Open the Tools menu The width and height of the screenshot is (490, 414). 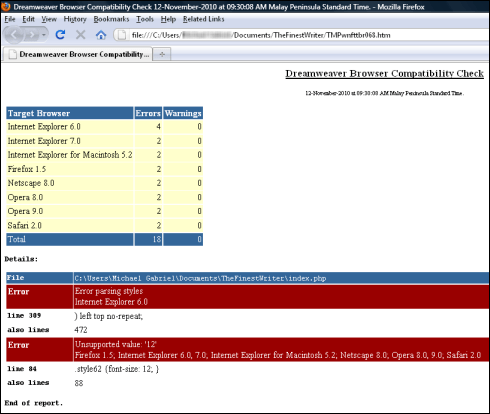[145, 19]
